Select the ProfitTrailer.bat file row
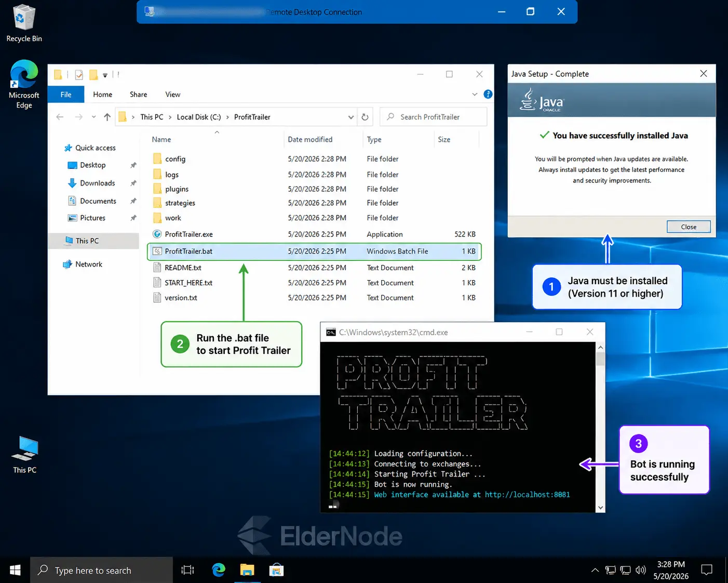Image resolution: width=728 pixels, height=583 pixels. [314, 251]
